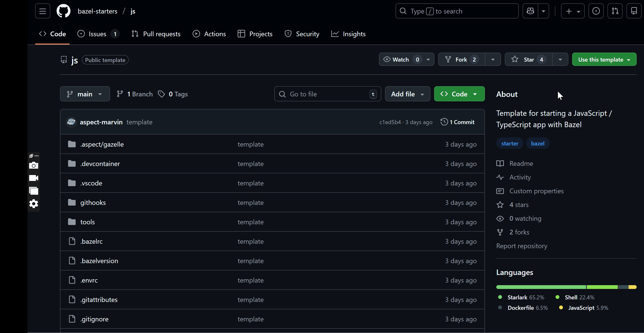
Task: Open the .envrc file
Action: click(x=89, y=280)
